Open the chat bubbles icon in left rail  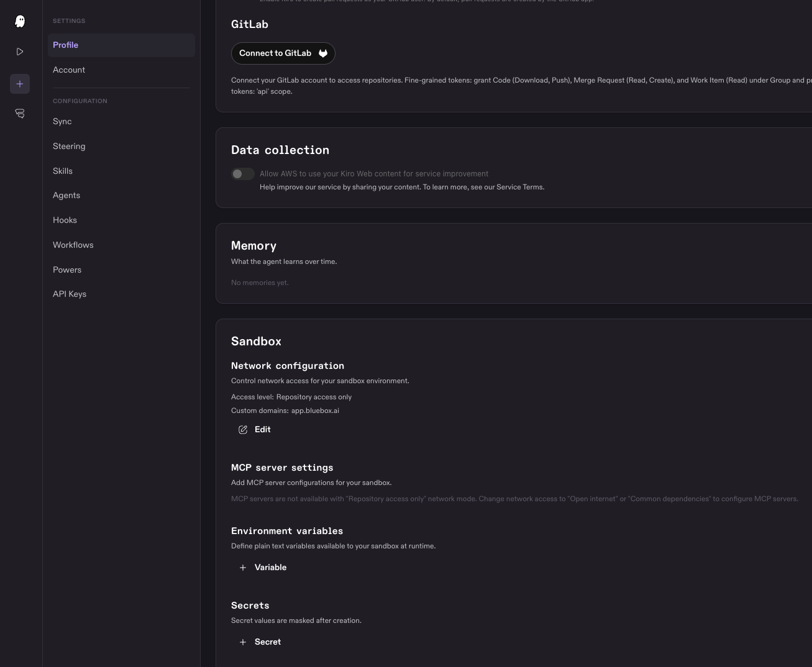tap(20, 113)
